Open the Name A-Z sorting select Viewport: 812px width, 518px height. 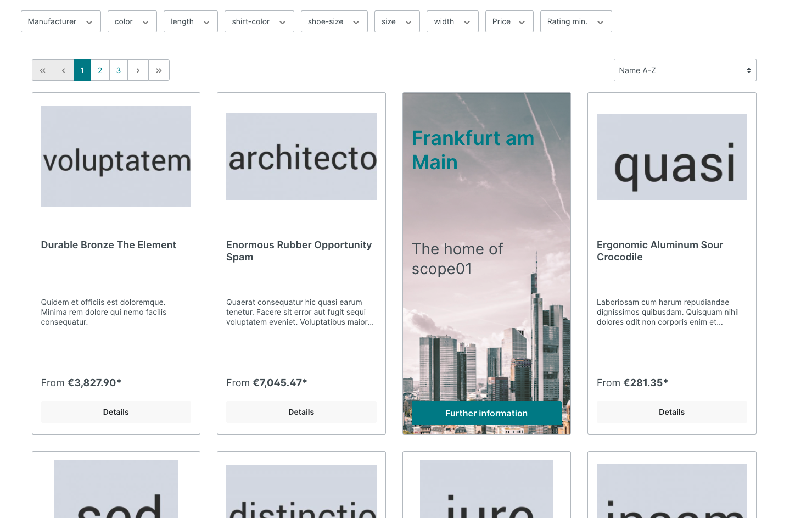point(684,70)
